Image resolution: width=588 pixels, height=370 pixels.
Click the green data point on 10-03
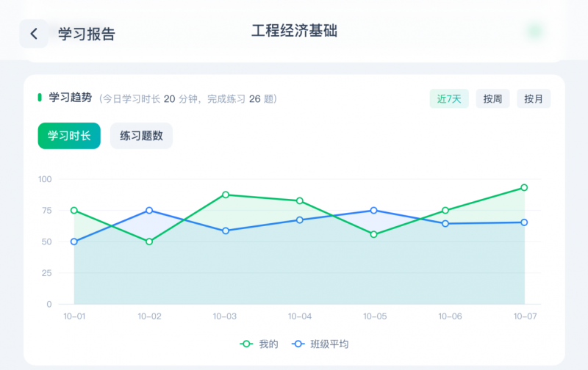(x=226, y=195)
